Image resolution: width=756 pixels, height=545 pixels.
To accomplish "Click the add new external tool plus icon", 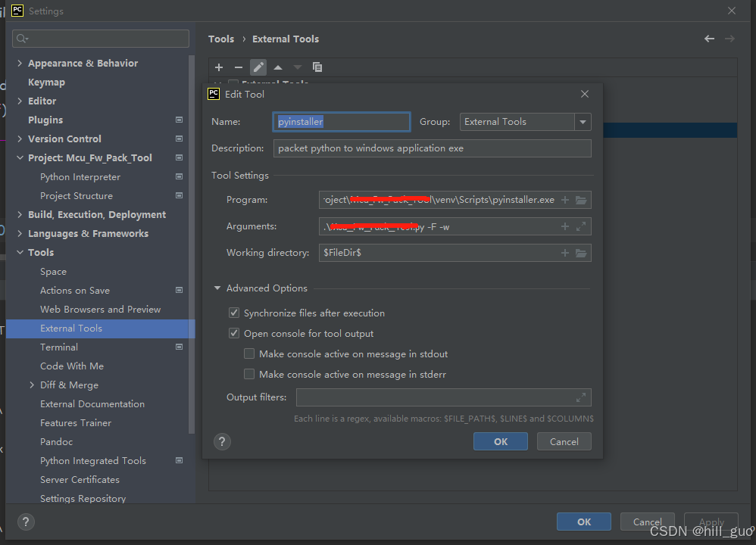I will point(219,67).
